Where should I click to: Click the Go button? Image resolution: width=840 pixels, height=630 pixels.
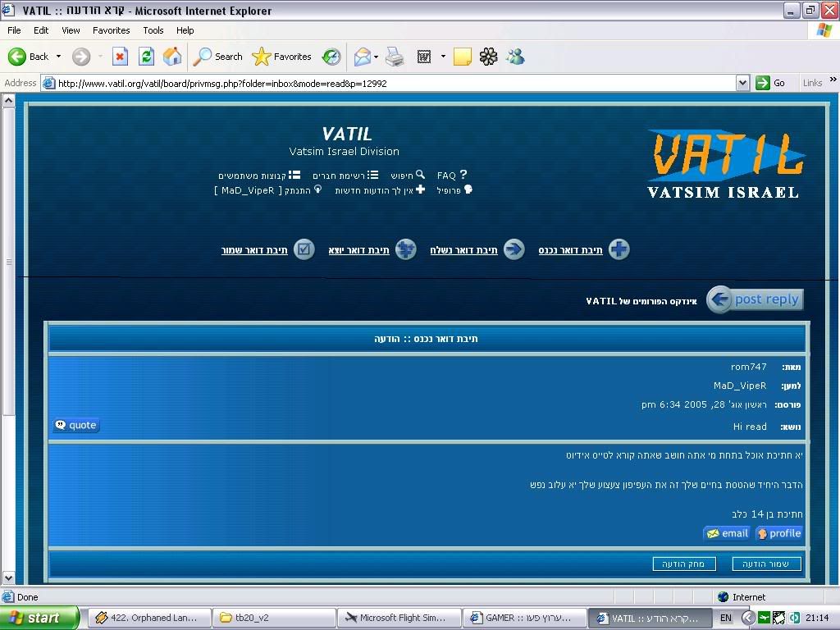770,83
